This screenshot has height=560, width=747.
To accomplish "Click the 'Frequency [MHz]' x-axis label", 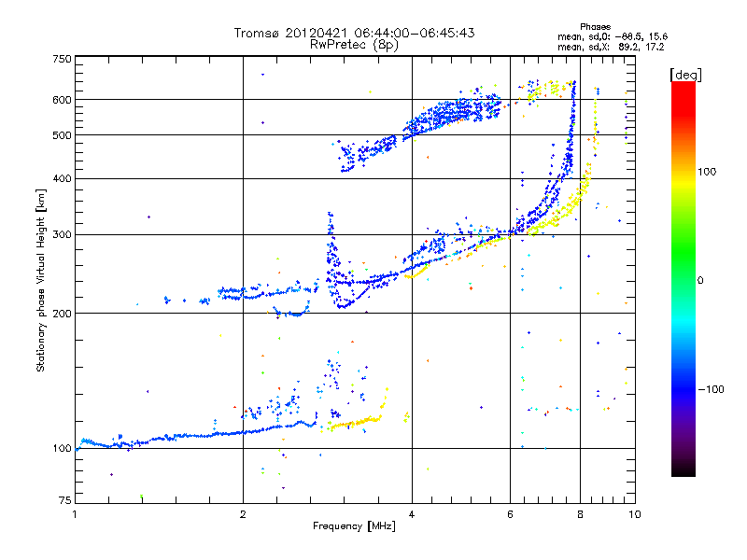I will click(354, 526).
